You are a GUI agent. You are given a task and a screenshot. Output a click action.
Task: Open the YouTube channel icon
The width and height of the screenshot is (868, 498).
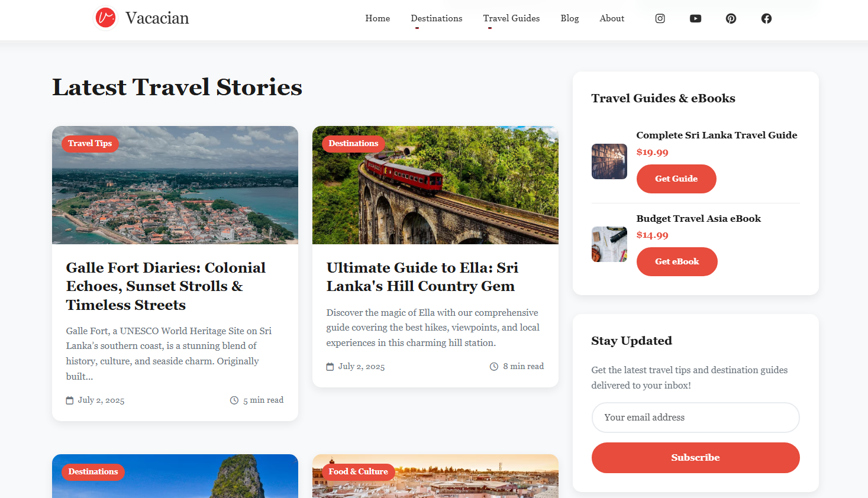(695, 18)
